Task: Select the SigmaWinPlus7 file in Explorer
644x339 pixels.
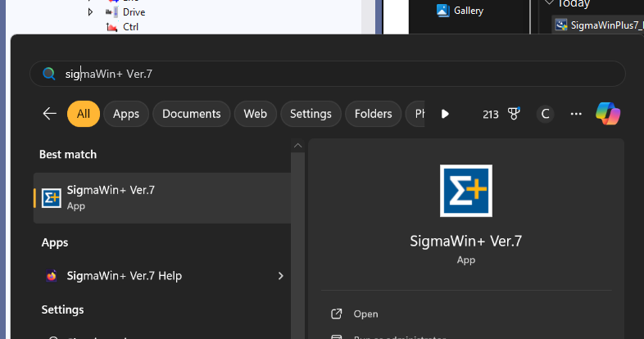Action: pos(599,25)
